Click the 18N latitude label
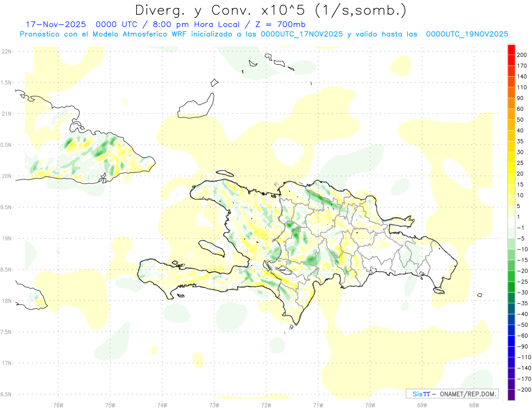 6,301
